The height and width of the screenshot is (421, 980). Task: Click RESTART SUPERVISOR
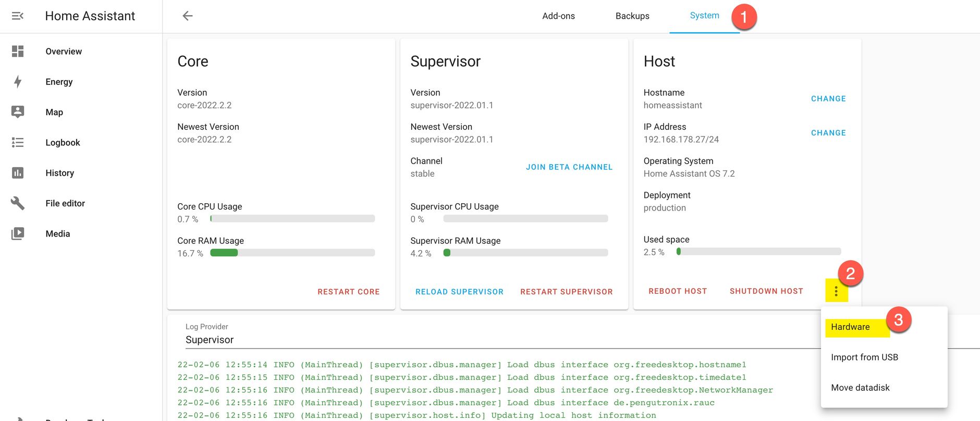(567, 292)
